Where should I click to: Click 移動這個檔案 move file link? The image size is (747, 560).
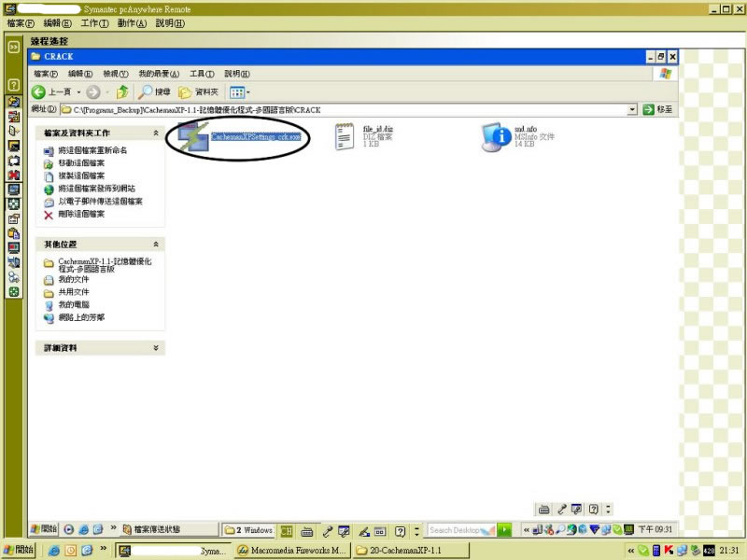click(x=81, y=163)
